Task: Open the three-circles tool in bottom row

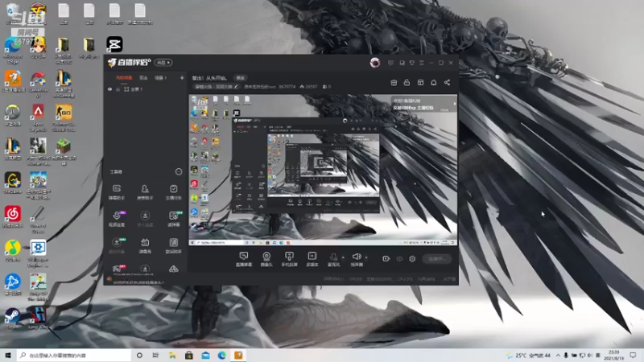Action: [x=174, y=269]
